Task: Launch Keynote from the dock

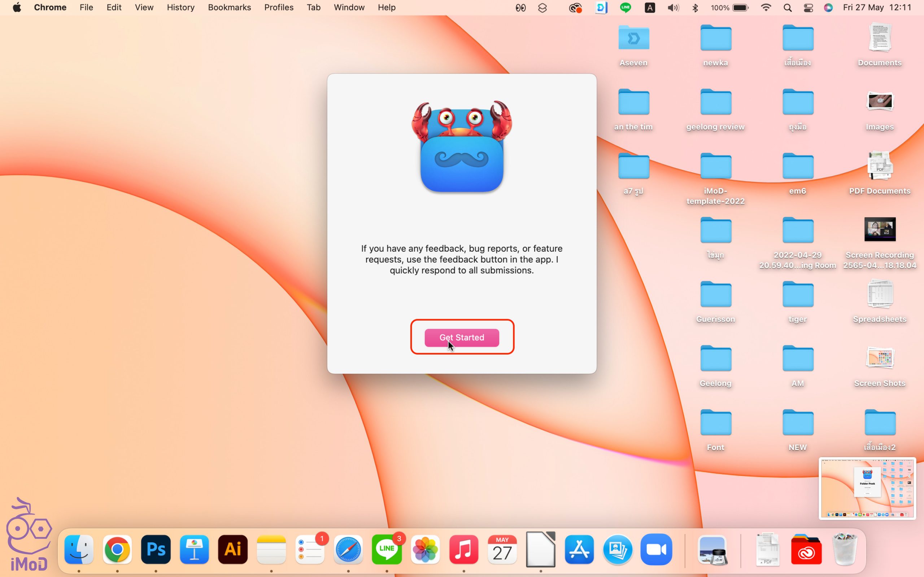Action: pos(194,550)
